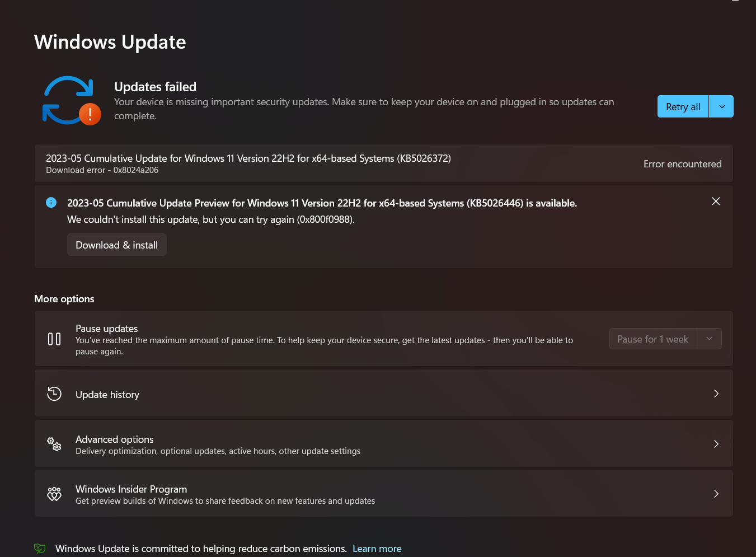Click Pause for 1 week button
The height and width of the screenshot is (557, 756).
(x=653, y=339)
